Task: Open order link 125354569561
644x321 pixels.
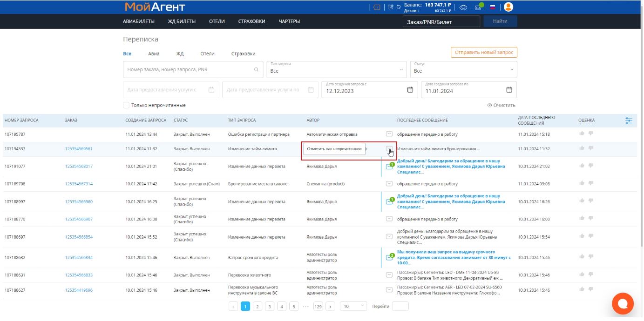Action: (x=79, y=149)
